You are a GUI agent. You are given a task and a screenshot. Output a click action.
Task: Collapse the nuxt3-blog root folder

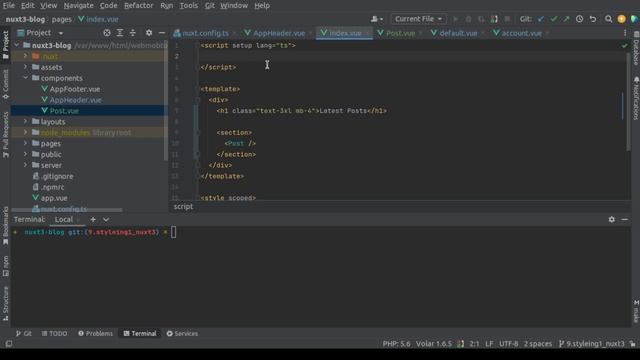(17, 45)
